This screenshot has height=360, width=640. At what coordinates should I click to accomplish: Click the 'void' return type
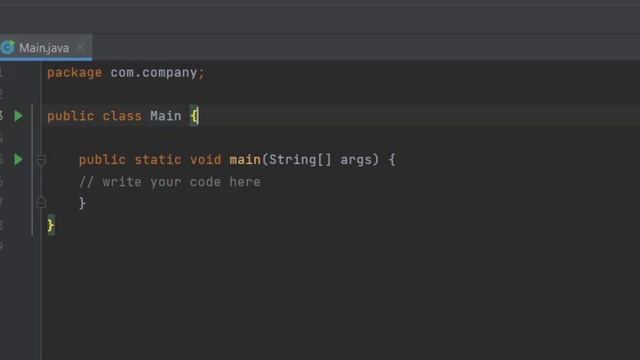tap(205, 160)
